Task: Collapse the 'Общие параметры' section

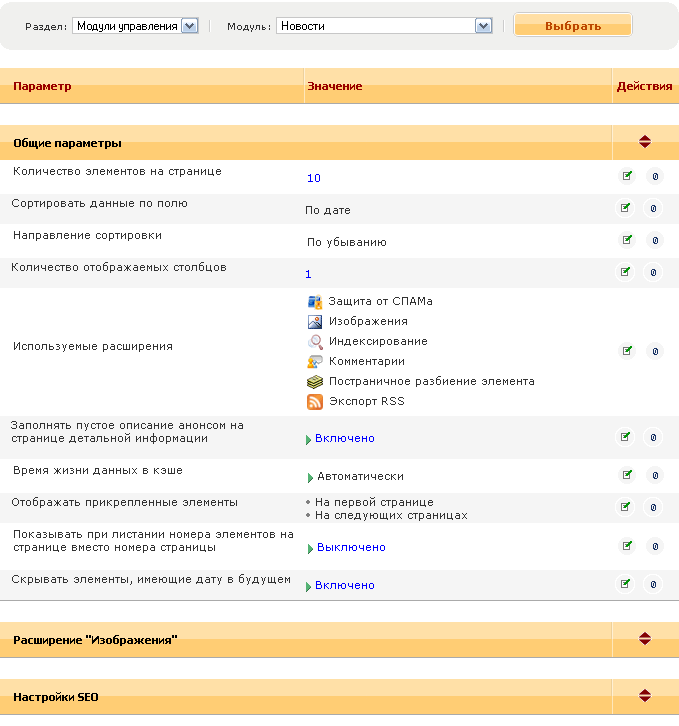Action: [x=645, y=143]
